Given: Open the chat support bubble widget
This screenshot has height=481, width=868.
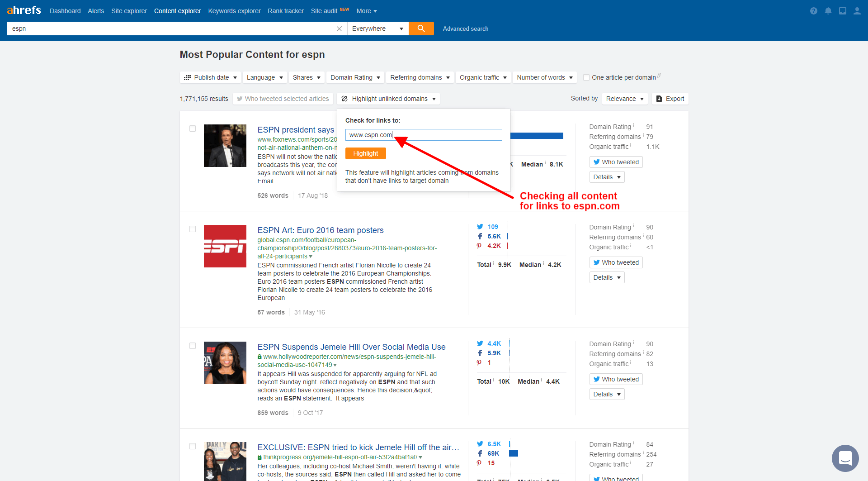Looking at the screenshot, I should (844, 458).
